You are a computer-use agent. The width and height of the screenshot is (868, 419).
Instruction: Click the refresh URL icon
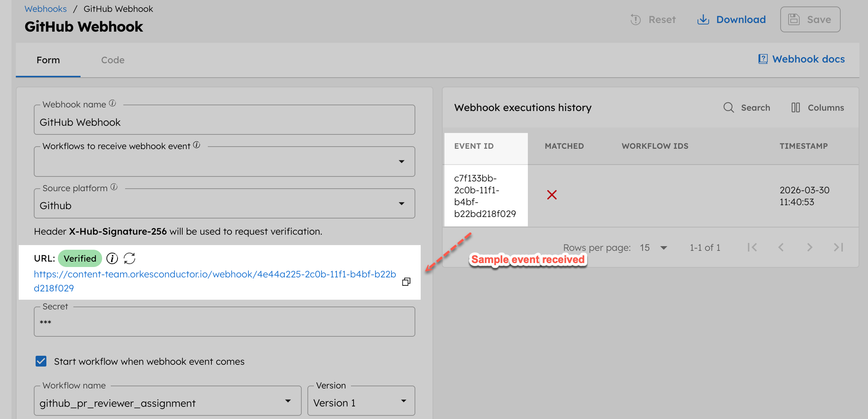click(129, 258)
